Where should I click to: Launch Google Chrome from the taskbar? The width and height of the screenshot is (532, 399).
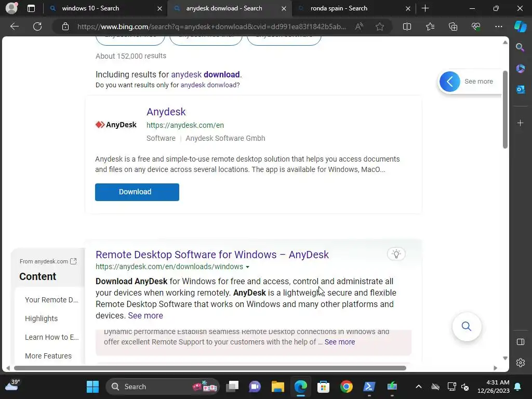click(x=347, y=387)
